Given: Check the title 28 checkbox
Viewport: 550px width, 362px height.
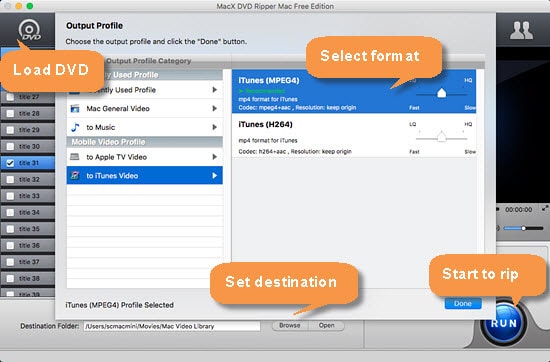Looking at the screenshot, I should pyautogui.click(x=10, y=113).
